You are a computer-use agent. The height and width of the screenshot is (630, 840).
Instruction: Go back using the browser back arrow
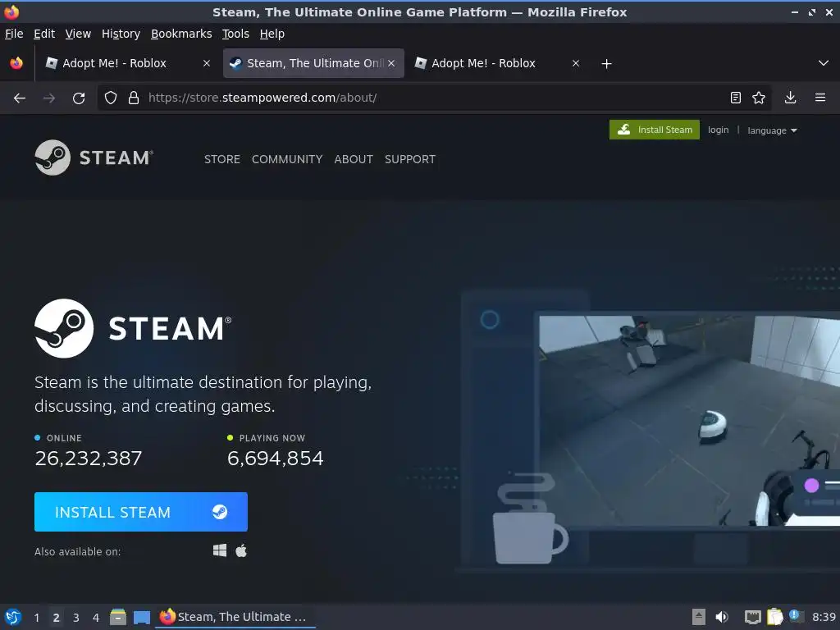pos(20,98)
